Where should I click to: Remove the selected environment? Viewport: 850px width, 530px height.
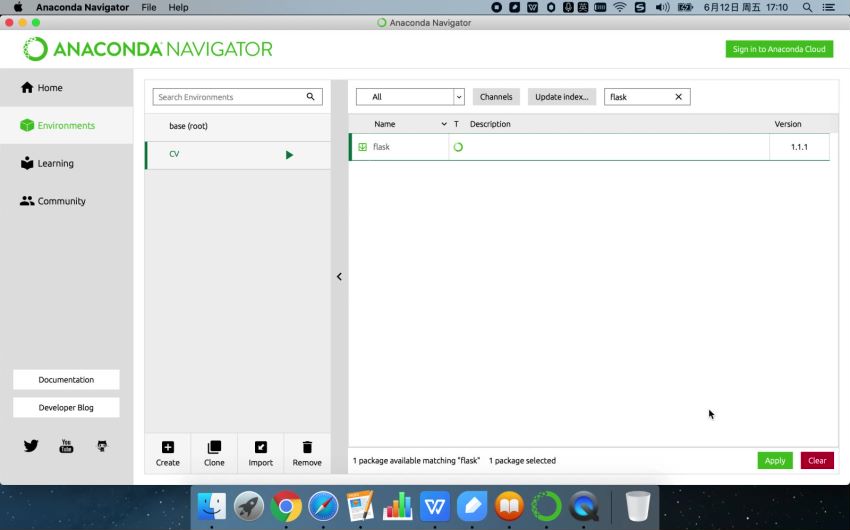(x=307, y=454)
